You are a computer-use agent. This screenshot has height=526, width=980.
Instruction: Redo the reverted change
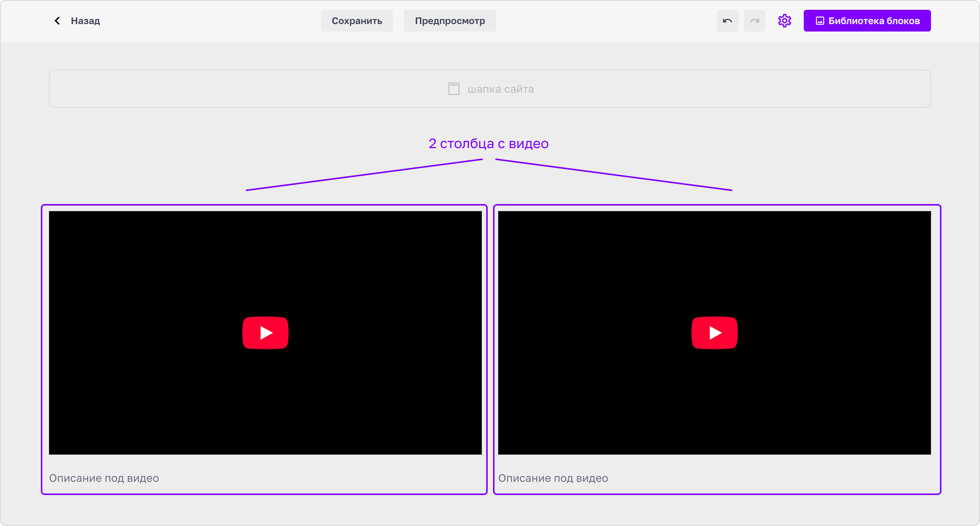tap(754, 21)
